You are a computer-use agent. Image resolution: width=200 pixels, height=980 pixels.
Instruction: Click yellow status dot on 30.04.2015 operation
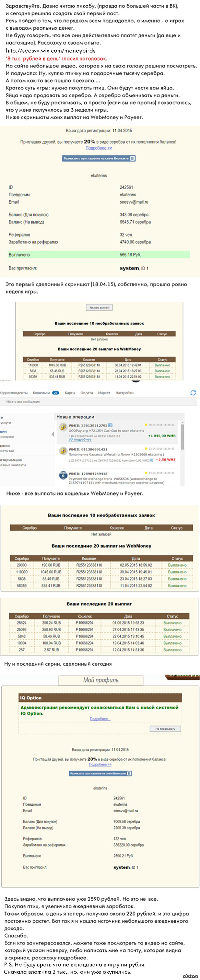pos(146,425)
